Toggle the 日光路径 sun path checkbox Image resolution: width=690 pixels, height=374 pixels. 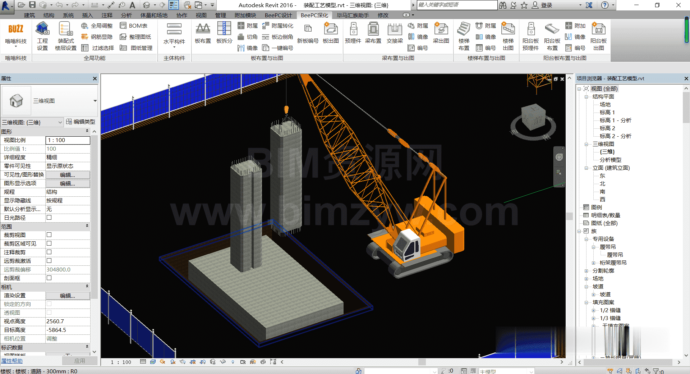coord(49,217)
